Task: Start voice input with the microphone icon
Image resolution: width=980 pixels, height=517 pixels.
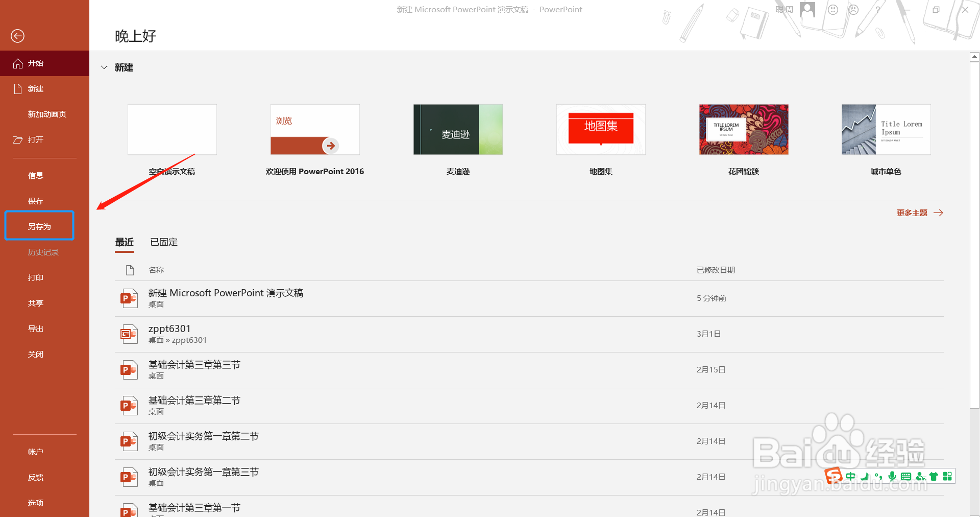Action: tap(892, 476)
